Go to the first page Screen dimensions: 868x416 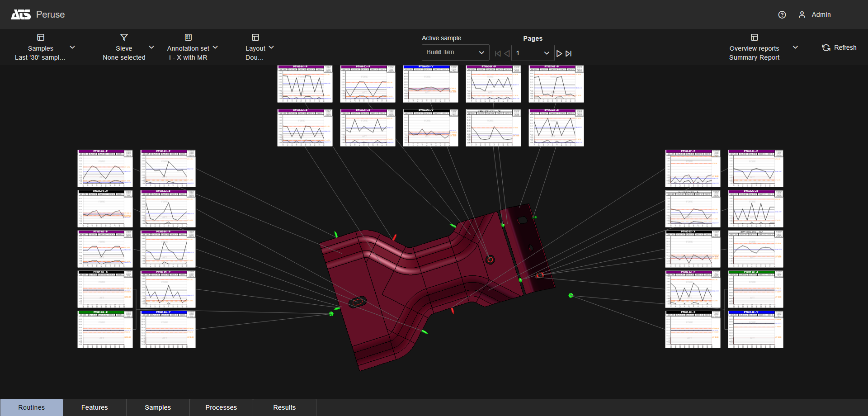click(498, 53)
